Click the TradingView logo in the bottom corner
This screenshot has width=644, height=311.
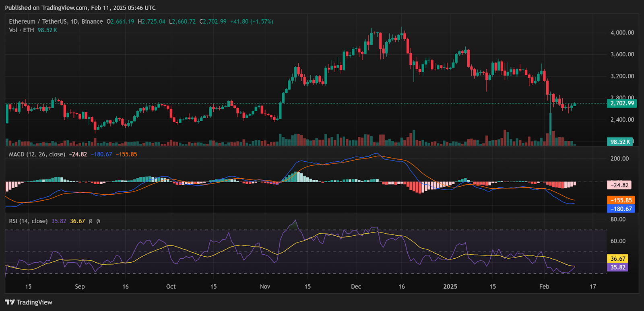(x=29, y=302)
